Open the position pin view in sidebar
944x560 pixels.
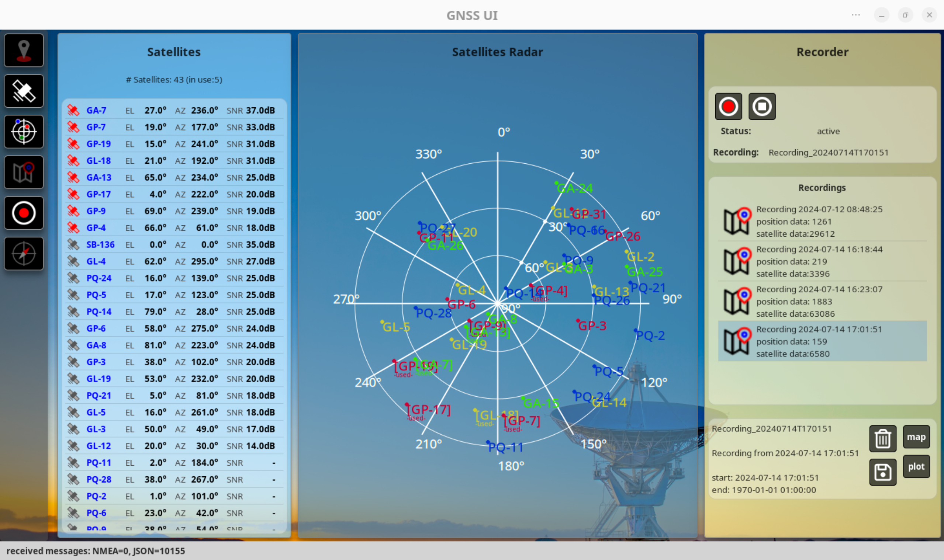coord(24,50)
